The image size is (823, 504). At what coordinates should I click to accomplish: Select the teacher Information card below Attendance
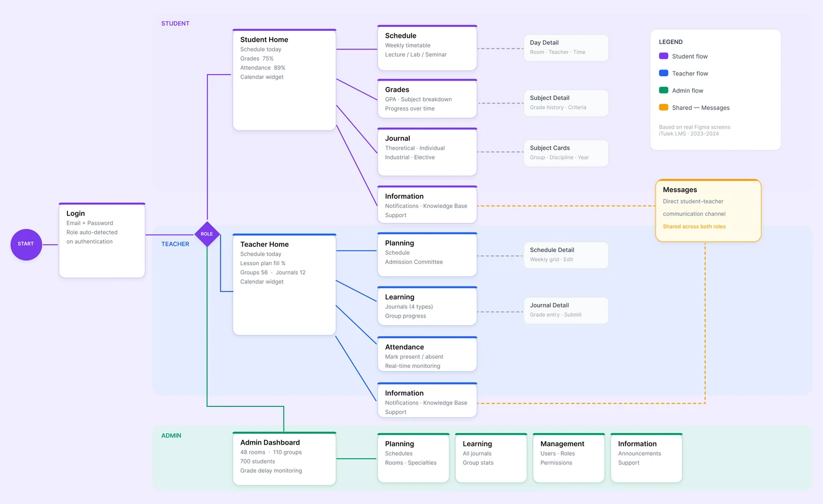(x=427, y=400)
